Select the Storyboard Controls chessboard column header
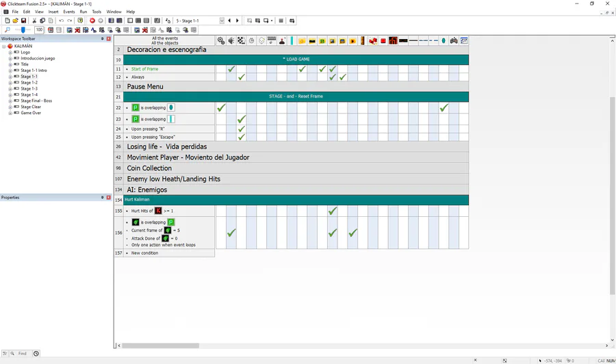The width and height of the screenshot is (616, 364). pyautogui.click(x=241, y=40)
